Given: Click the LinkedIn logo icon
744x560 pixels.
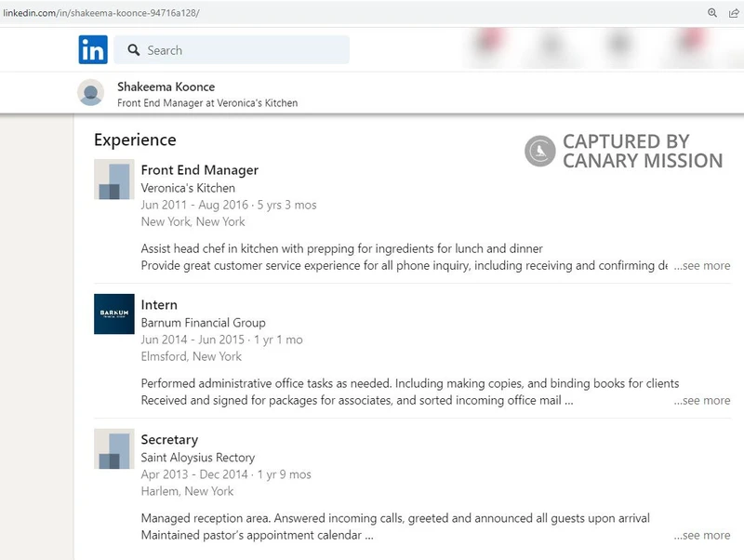Looking at the screenshot, I should pos(93,49).
